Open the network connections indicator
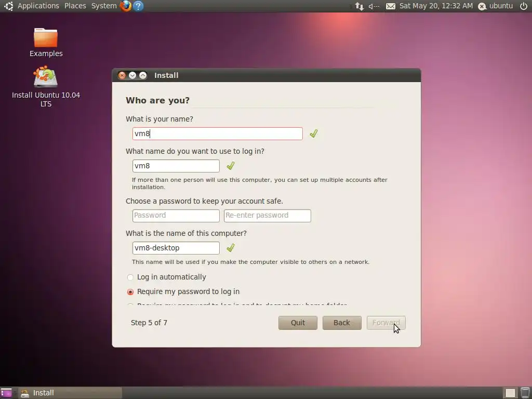Image resolution: width=532 pixels, height=399 pixels. pyautogui.click(x=360, y=6)
